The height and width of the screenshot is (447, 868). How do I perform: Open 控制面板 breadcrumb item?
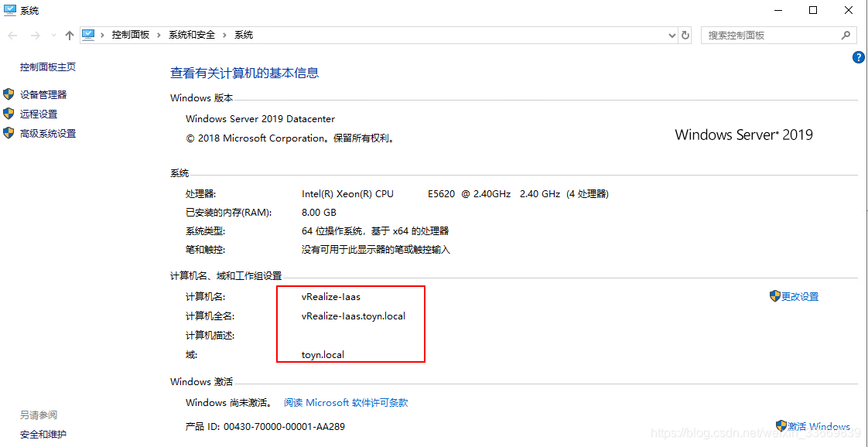(x=131, y=35)
